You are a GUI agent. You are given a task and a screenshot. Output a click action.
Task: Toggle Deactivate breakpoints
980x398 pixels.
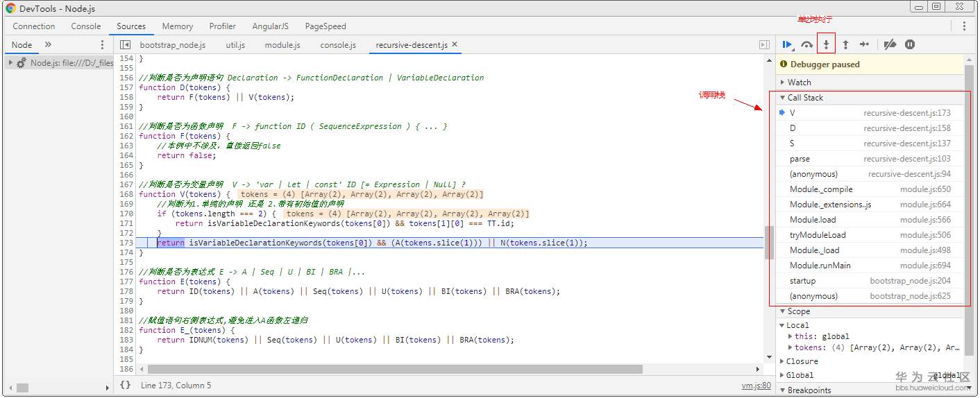890,44
